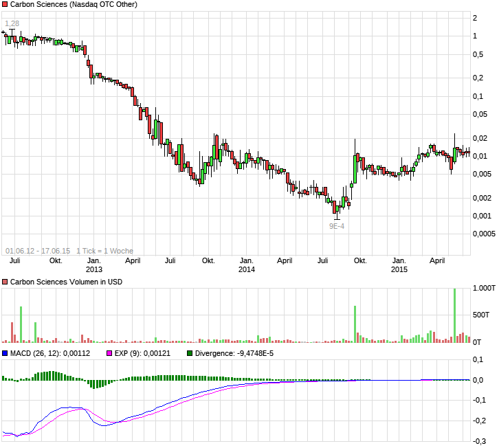499x448 pixels.
Task: Click the '9E-4' low price label
Action: (337, 226)
